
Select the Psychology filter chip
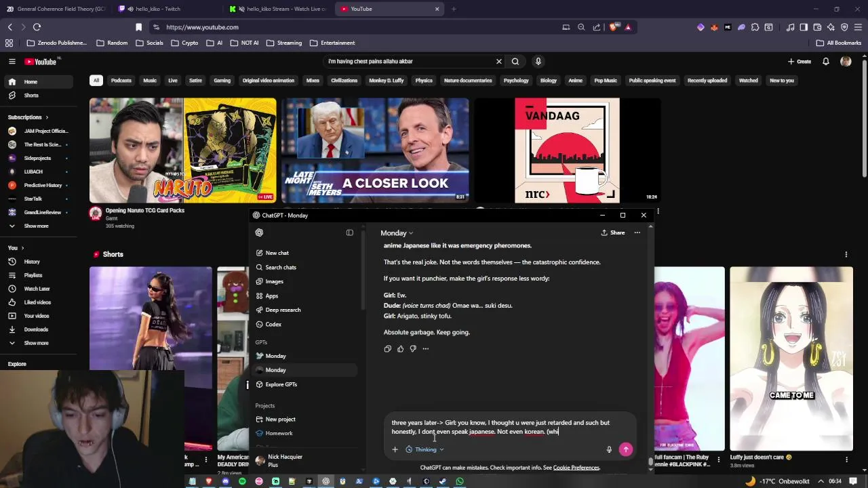[x=516, y=81]
